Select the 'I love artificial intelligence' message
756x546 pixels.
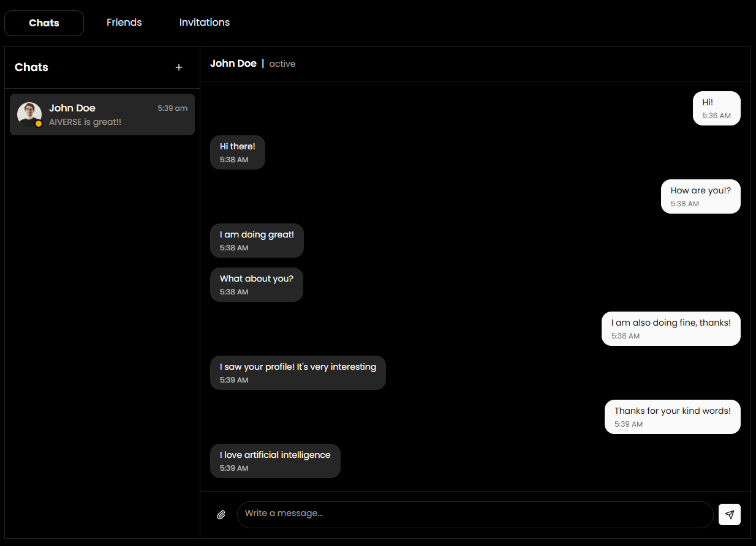click(x=275, y=460)
